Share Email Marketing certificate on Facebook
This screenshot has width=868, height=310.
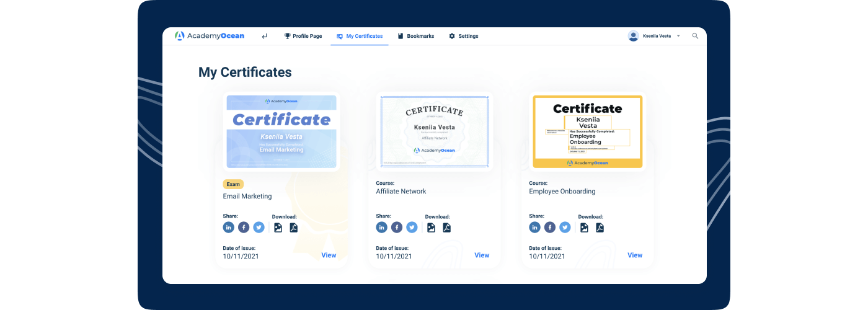[x=244, y=228]
